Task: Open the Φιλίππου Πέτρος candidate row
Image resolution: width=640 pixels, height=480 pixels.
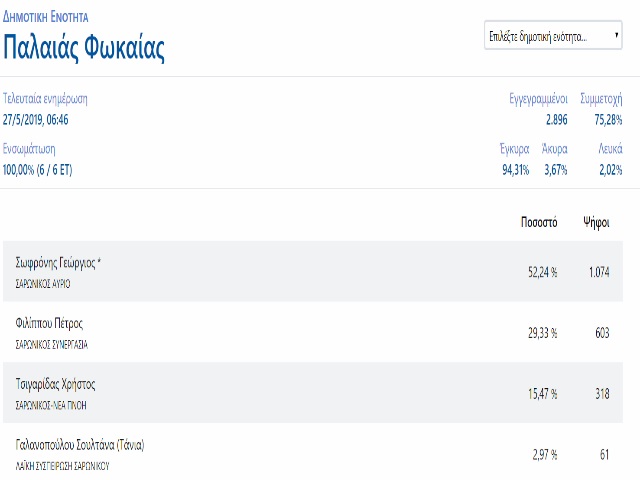Action: click(313, 332)
